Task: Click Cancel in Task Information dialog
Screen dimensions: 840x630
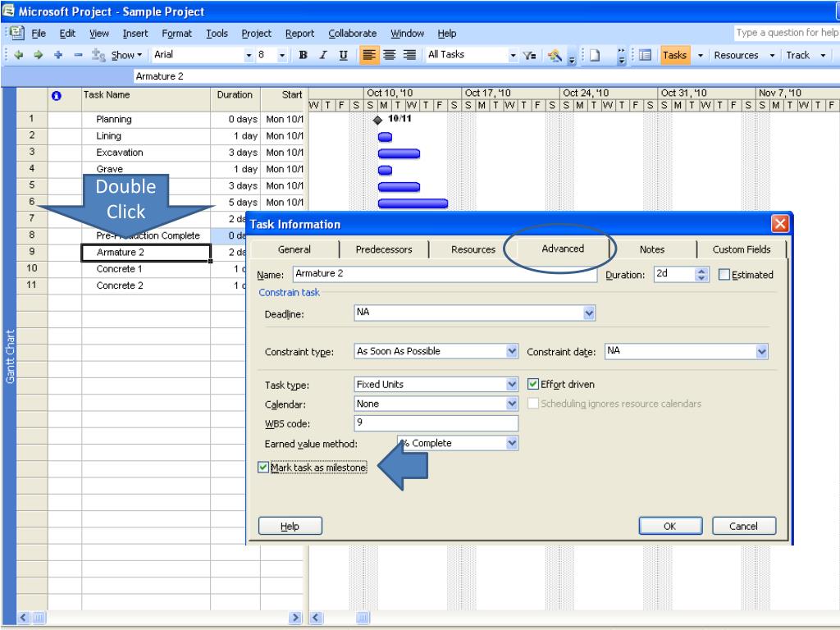Action: pos(743,526)
